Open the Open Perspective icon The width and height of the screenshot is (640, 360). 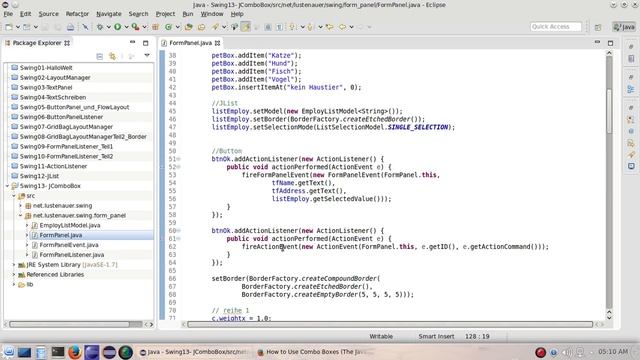598,27
